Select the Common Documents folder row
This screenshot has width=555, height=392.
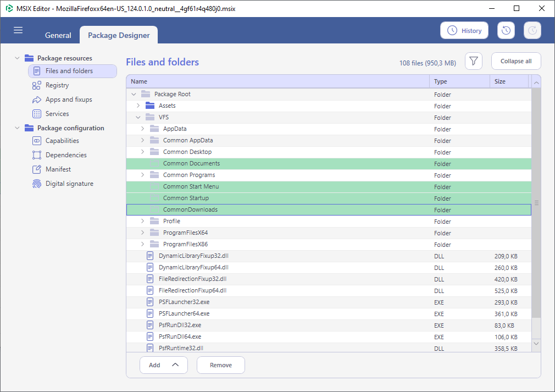329,164
